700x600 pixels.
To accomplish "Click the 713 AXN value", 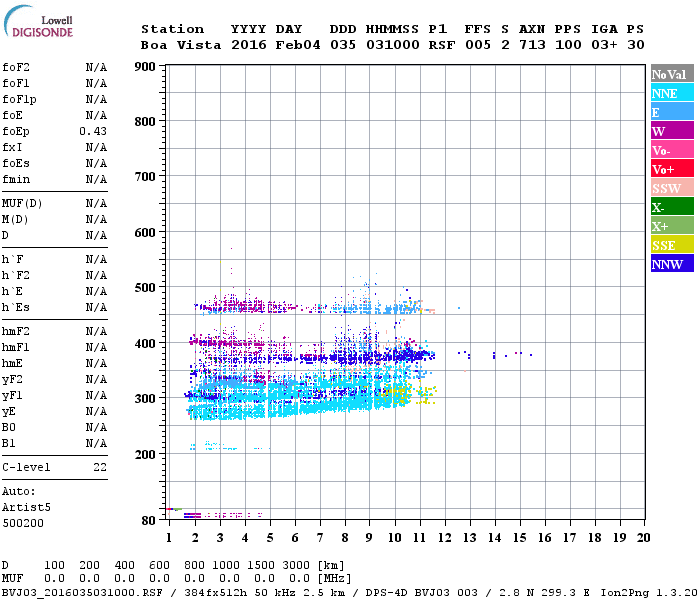I will coord(532,45).
